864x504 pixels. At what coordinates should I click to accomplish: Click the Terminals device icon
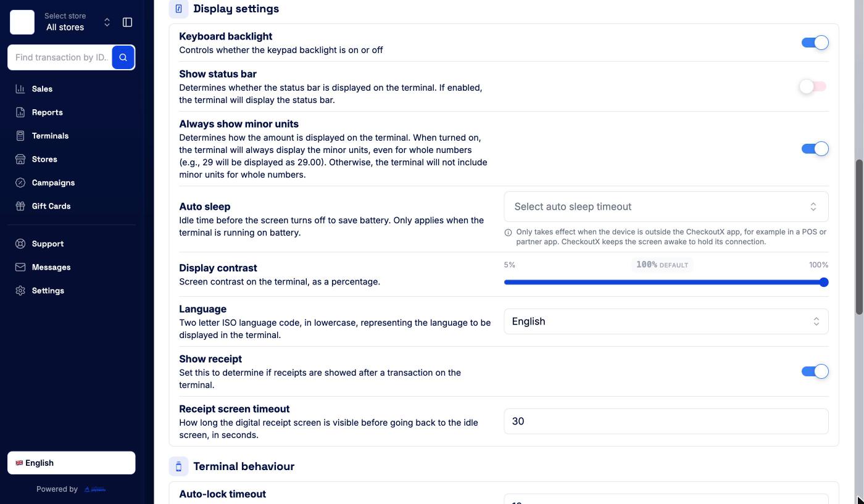20,136
